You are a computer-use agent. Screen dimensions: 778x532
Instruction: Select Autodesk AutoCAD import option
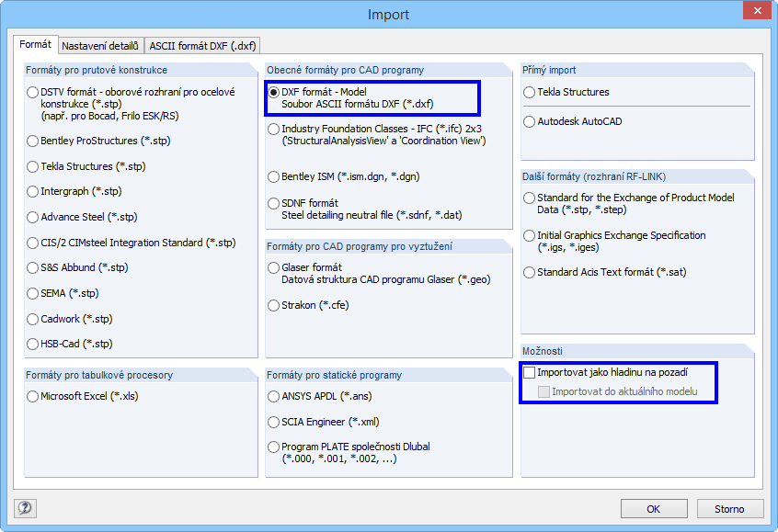530,121
